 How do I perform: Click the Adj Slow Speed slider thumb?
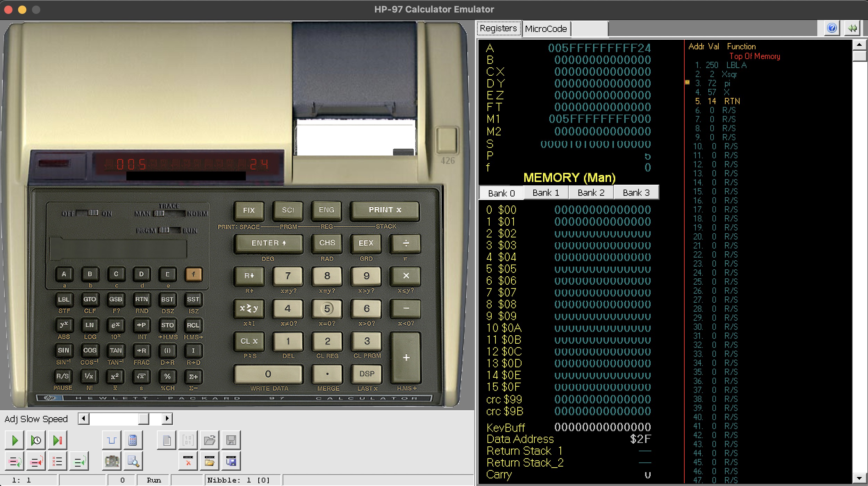[143, 419]
